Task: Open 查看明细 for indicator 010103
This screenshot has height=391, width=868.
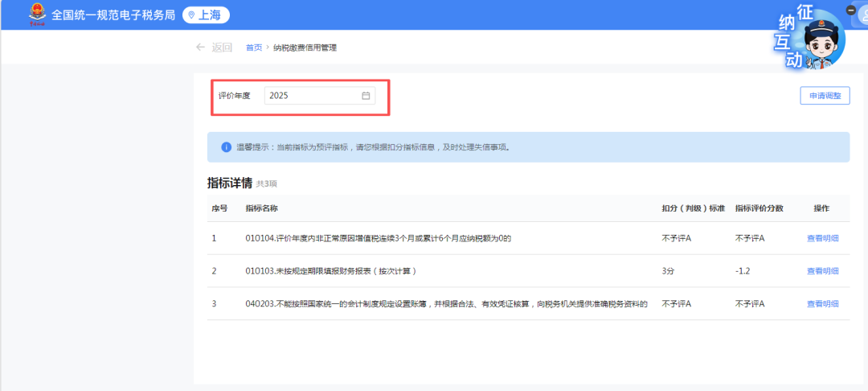Action: [822, 271]
